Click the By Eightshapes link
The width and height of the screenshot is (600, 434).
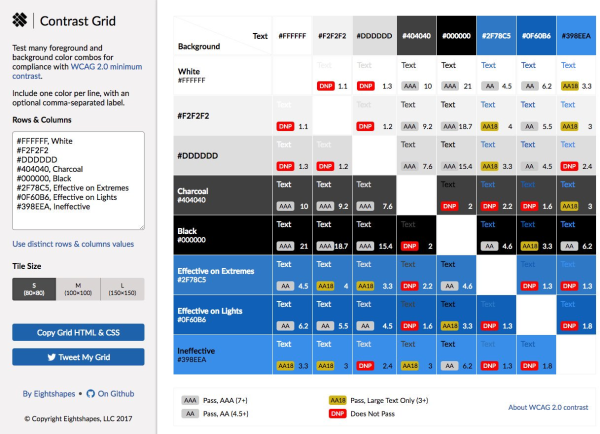click(49, 394)
